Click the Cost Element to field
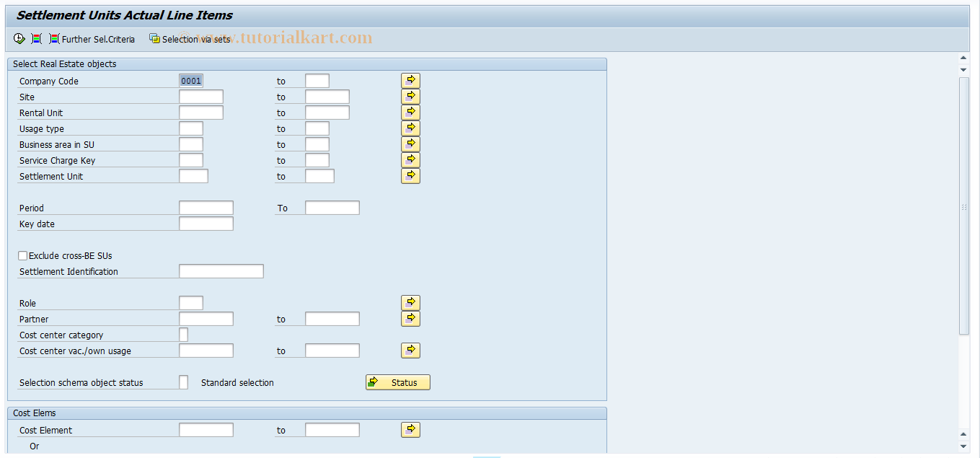The width and height of the screenshot is (980, 458). click(332, 430)
